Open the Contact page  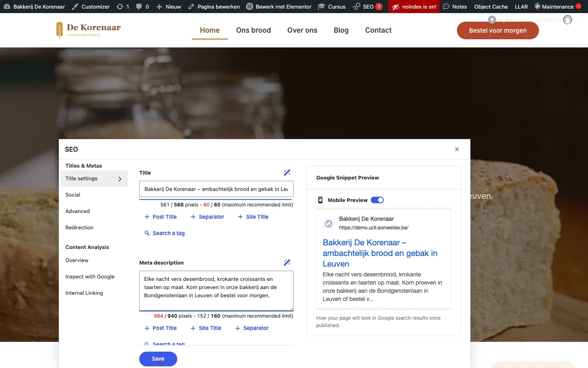point(379,30)
